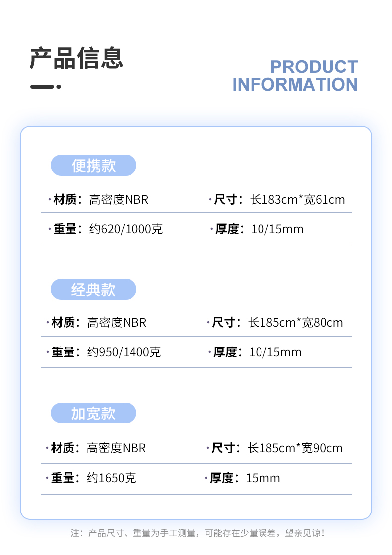Click wide model weight 约1650克

[x=112, y=478]
